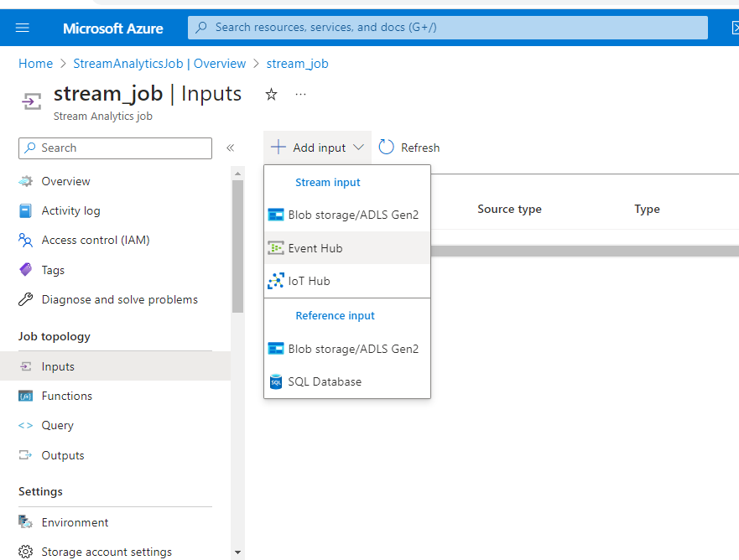This screenshot has height=560, width=739.
Task: Open the more options ellipsis menu
Action: pyautogui.click(x=299, y=96)
